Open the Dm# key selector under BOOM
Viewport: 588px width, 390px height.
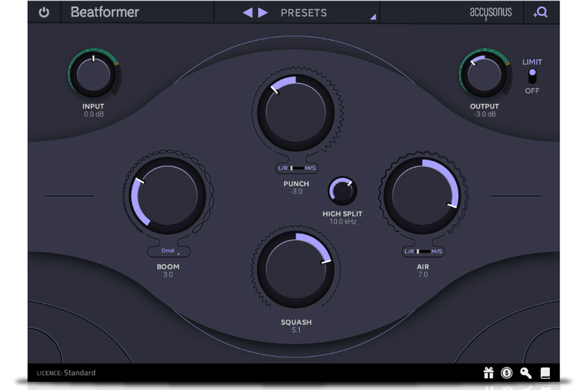(x=168, y=251)
